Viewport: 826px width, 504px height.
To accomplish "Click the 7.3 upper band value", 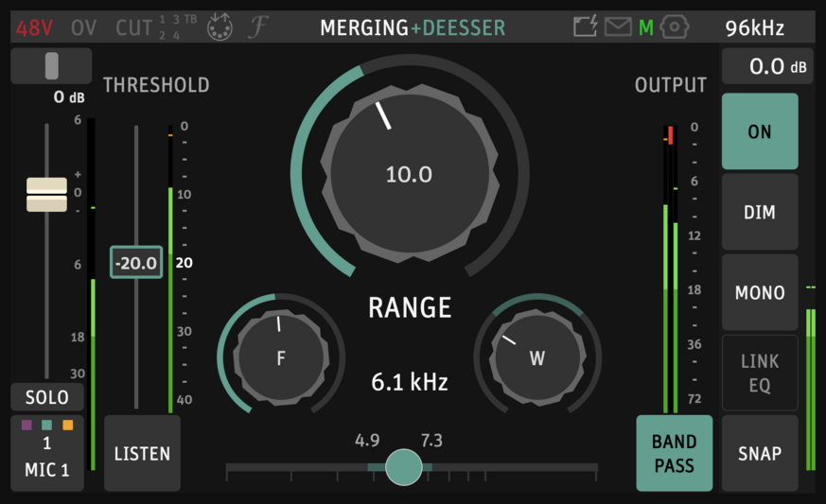I will pyautogui.click(x=431, y=441).
